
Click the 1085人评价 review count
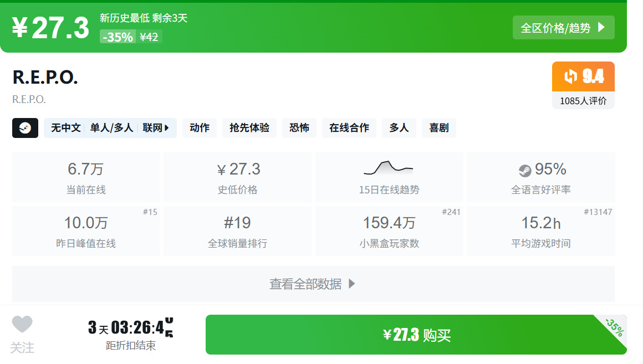pos(583,101)
